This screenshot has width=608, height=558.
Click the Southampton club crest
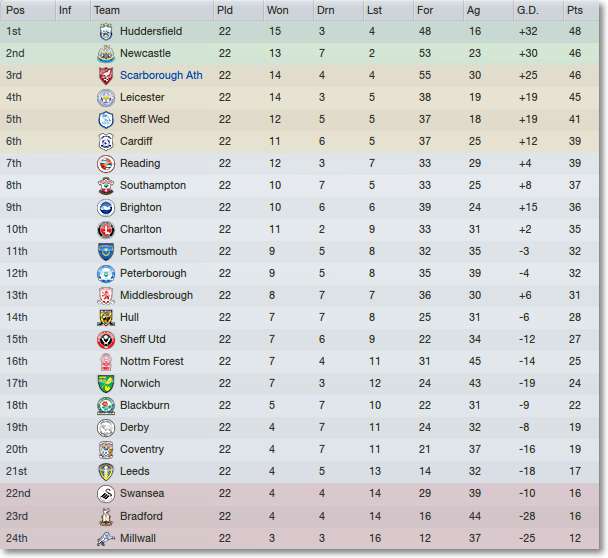tap(106, 186)
